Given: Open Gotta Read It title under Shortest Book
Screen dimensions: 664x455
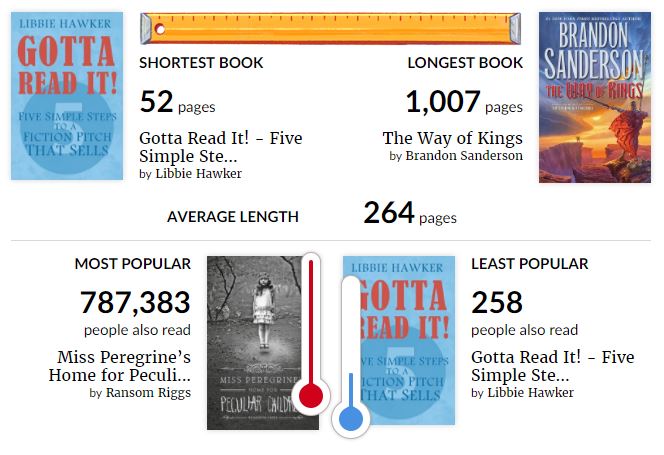Looking at the screenshot, I should (220, 147).
